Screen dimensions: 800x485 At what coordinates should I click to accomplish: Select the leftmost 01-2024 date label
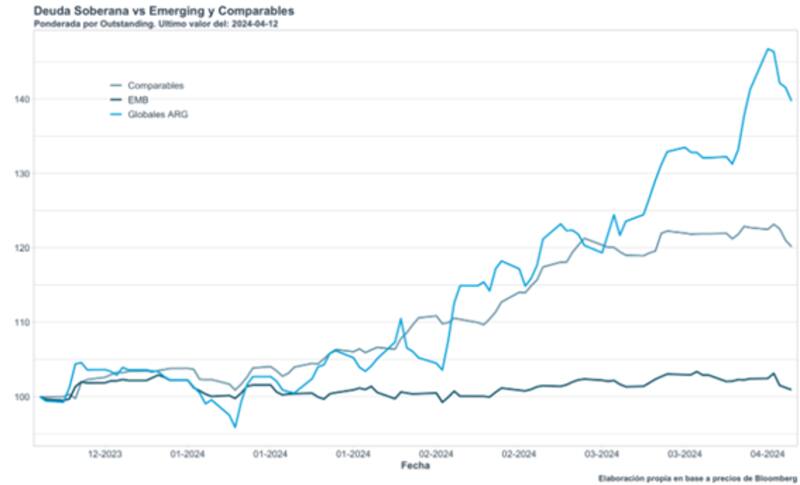(189, 454)
